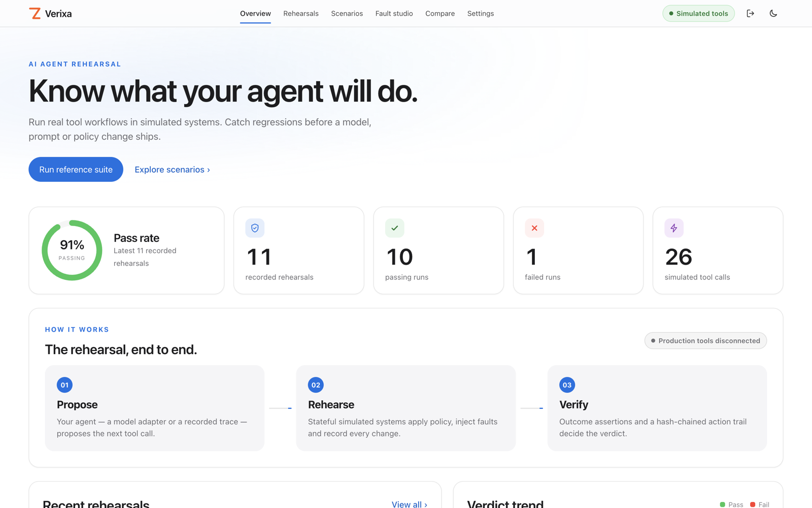Click the AI AGENT REHEARSAL label
Image resolution: width=812 pixels, height=508 pixels.
[x=75, y=64]
